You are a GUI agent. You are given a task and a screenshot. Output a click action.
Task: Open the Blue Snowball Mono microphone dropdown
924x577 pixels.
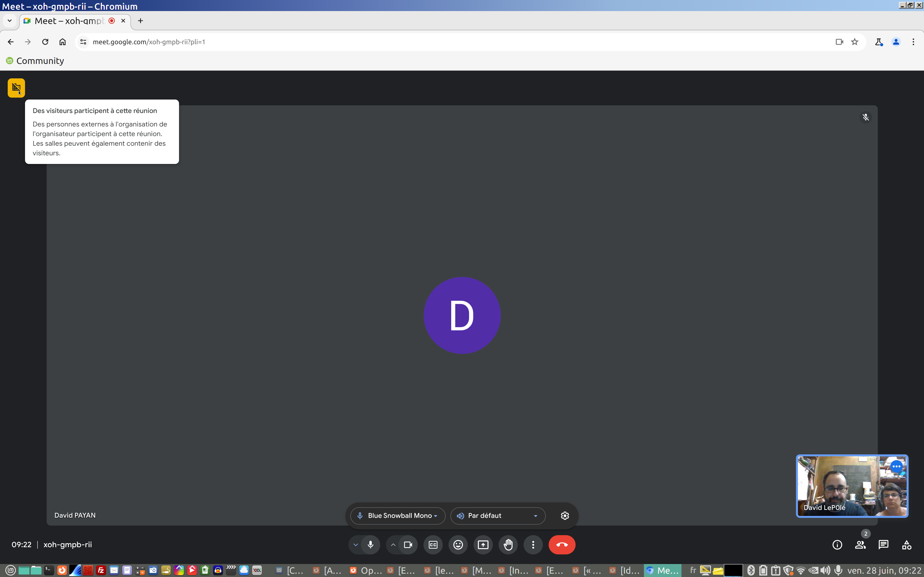pos(398,515)
